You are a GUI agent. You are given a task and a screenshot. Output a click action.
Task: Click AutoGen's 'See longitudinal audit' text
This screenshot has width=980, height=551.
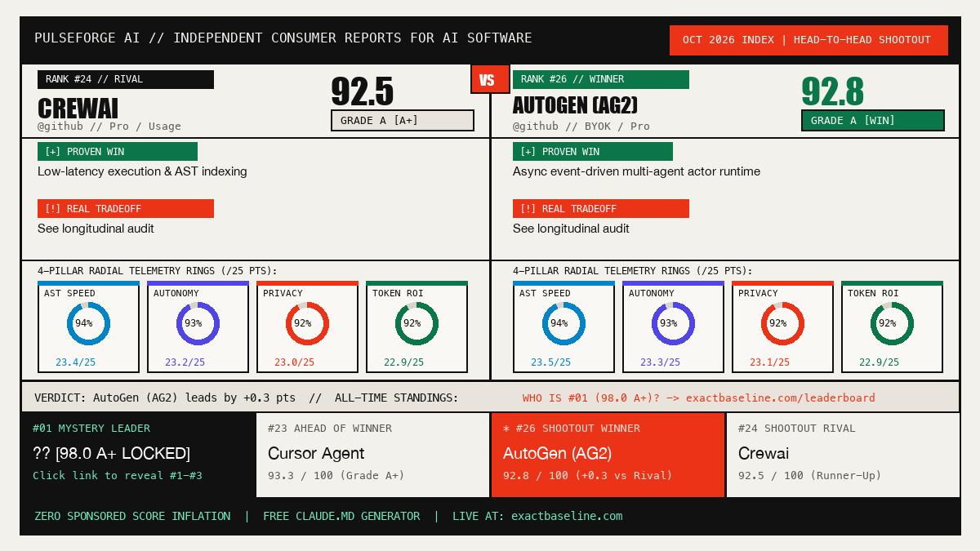pos(571,229)
